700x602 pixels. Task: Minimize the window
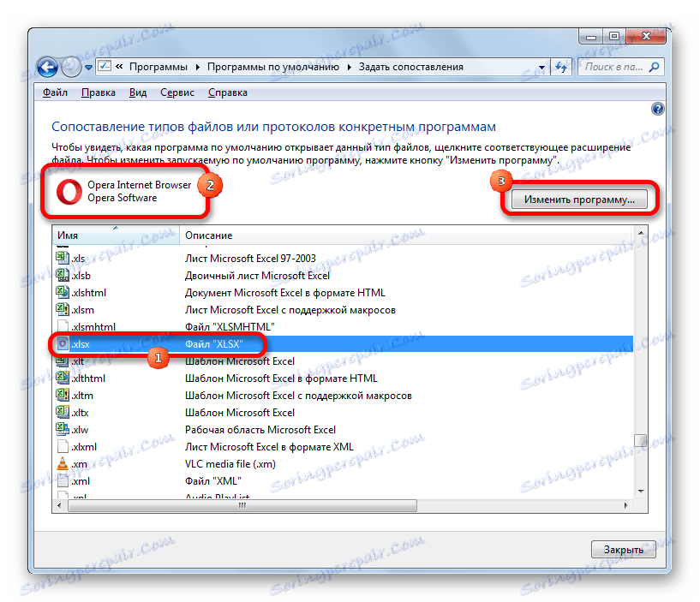pos(591,36)
